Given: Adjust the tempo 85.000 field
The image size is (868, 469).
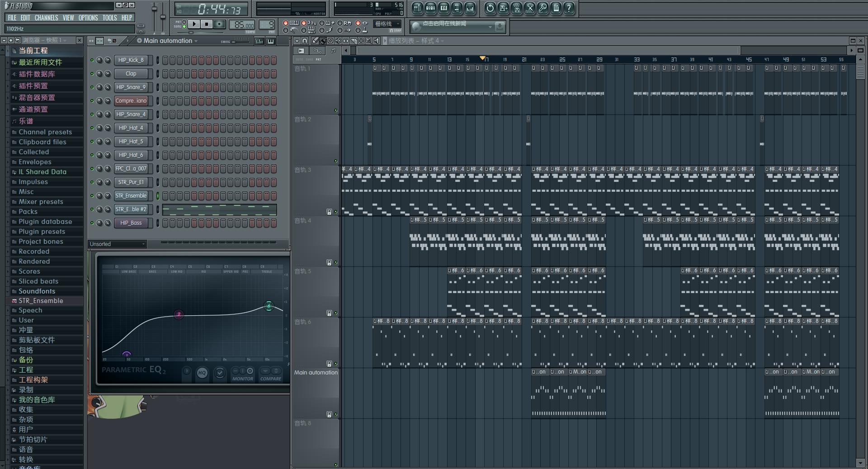Looking at the screenshot, I should [x=243, y=25].
